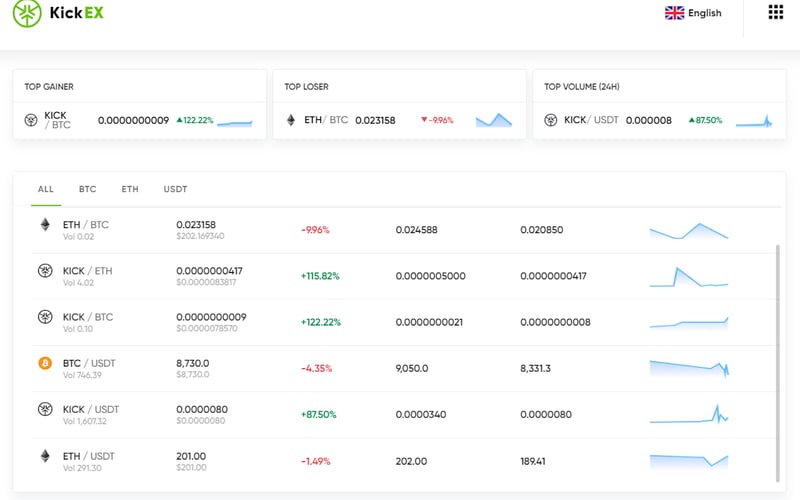Click the Top Loser mini chart
The height and width of the screenshot is (500, 800).
pyautogui.click(x=493, y=120)
